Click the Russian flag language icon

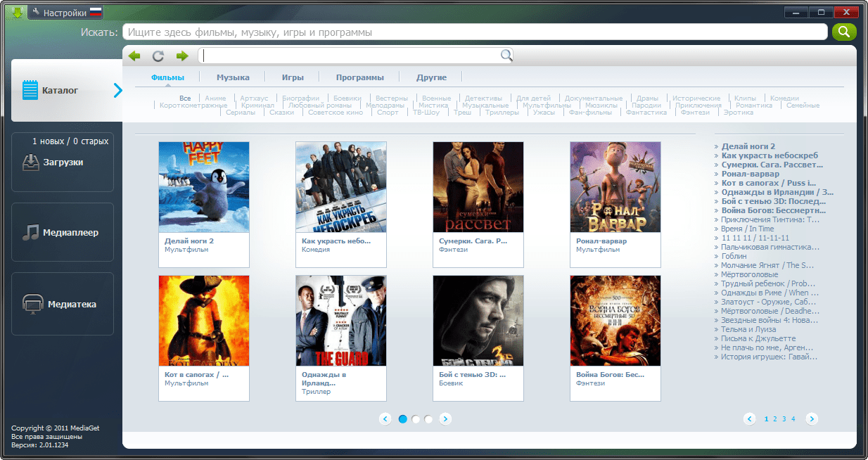(96, 13)
